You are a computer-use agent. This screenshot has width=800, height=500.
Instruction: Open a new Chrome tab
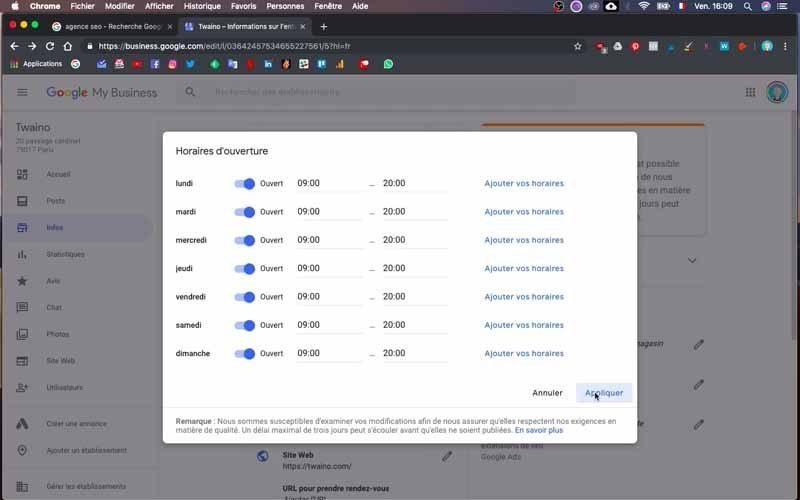pos(323,27)
